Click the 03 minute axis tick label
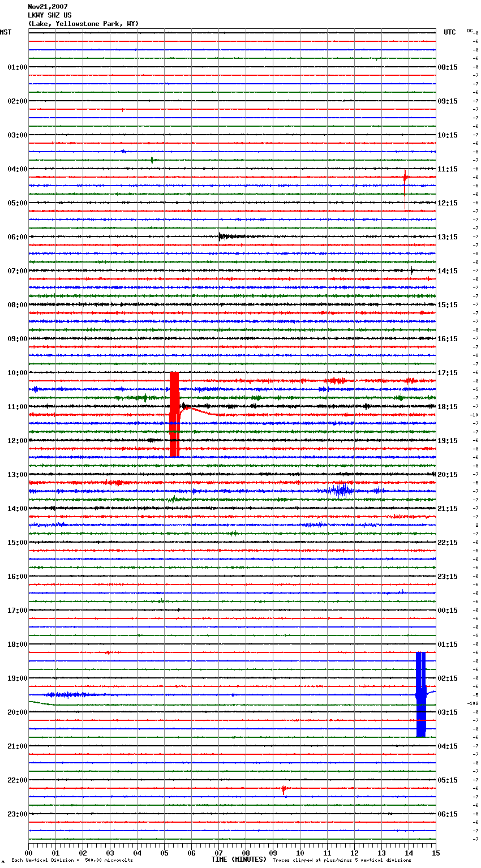The width and height of the screenshot is (481, 868). (x=110, y=853)
